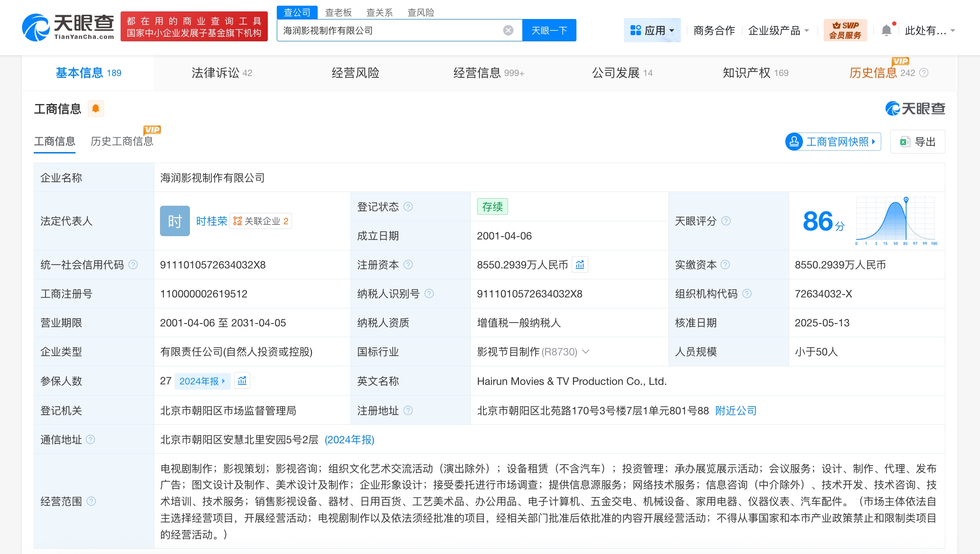This screenshot has width=980, height=554.
Task: Select the 历史工商信息 sub-tab
Action: pyautogui.click(x=122, y=142)
